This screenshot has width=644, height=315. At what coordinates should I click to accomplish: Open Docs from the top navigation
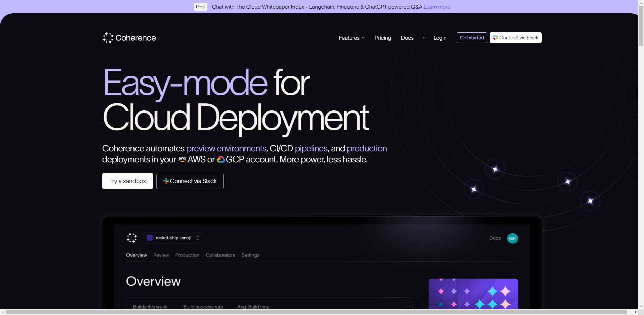tap(407, 38)
